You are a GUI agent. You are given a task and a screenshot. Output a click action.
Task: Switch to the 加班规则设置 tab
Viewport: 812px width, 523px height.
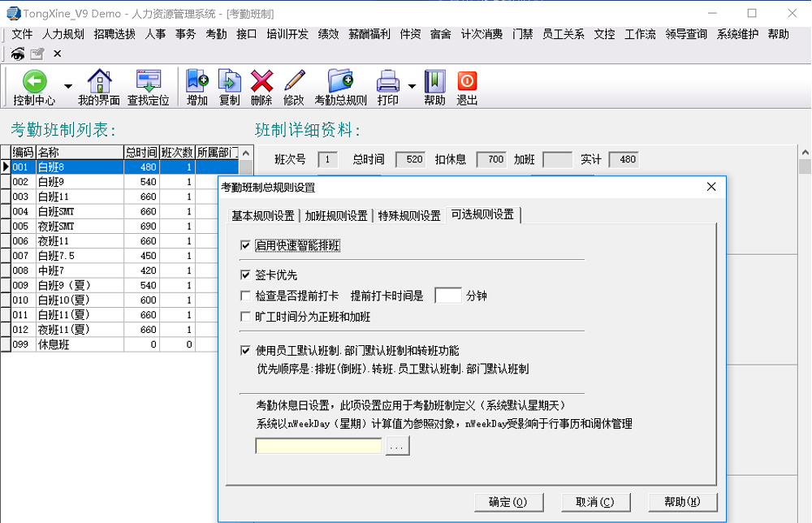(x=336, y=215)
